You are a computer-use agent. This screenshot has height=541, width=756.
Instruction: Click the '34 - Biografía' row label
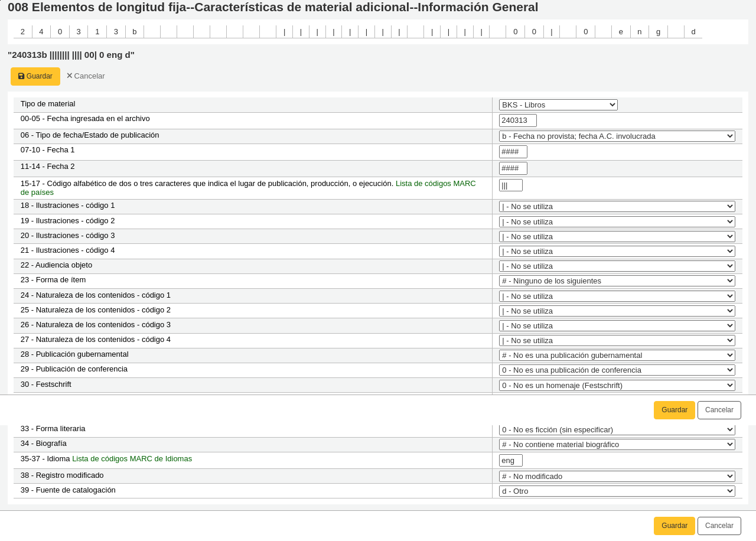[44, 444]
